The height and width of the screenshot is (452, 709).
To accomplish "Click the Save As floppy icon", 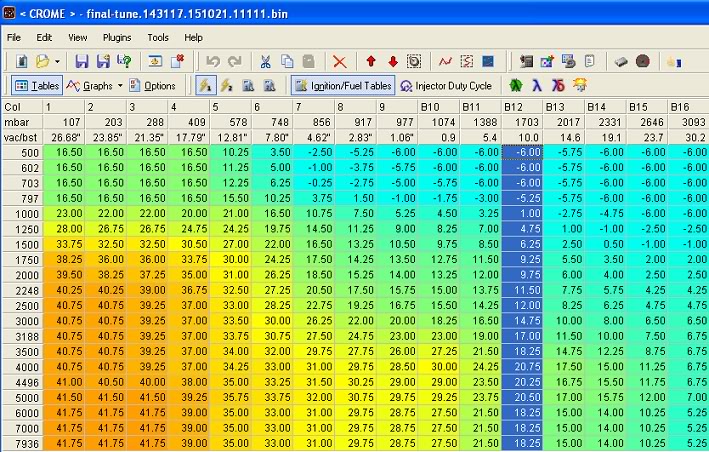I will tap(104, 61).
